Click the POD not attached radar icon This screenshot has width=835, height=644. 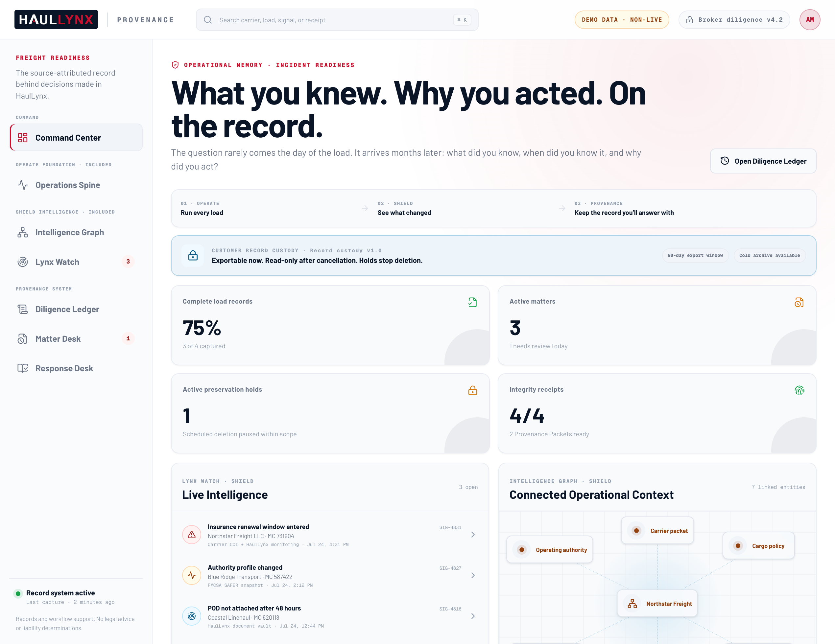click(x=192, y=616)
